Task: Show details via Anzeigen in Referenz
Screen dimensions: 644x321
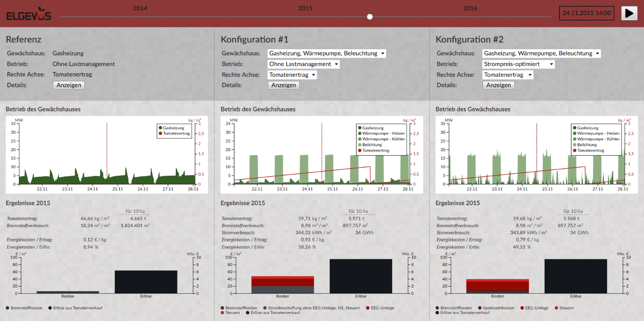Action: [69, 85]
